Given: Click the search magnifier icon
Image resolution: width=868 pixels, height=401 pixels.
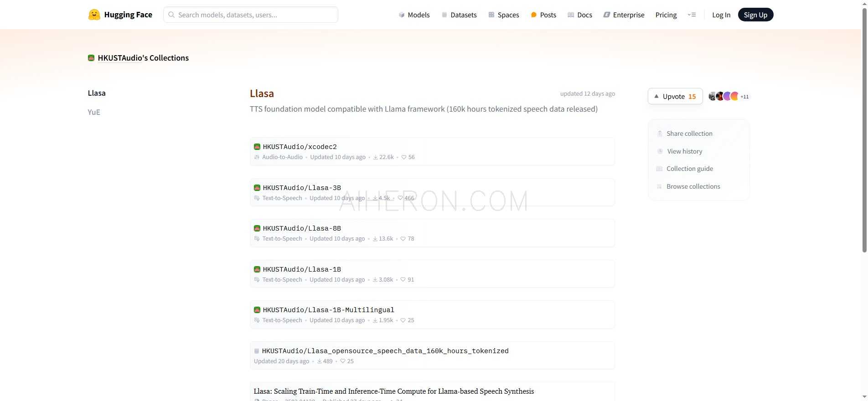Looking at the screenshot, I should [x=171, y=15].
